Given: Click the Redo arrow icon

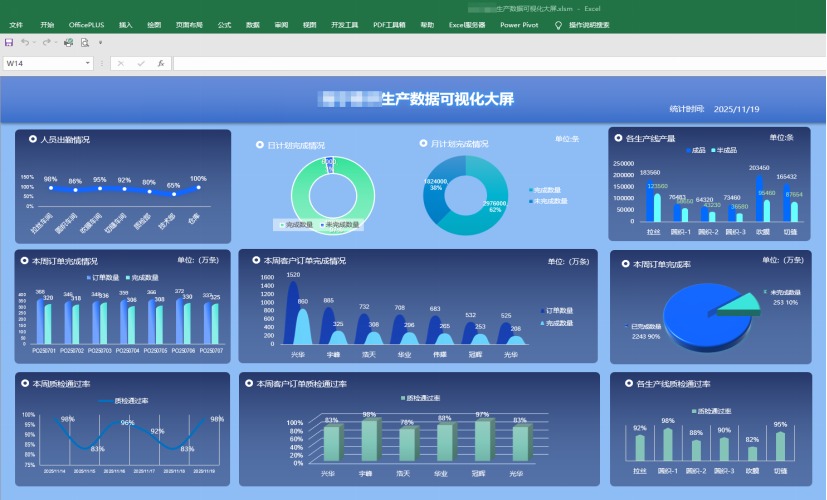Looking at the screenshot, I should point(46,43).
